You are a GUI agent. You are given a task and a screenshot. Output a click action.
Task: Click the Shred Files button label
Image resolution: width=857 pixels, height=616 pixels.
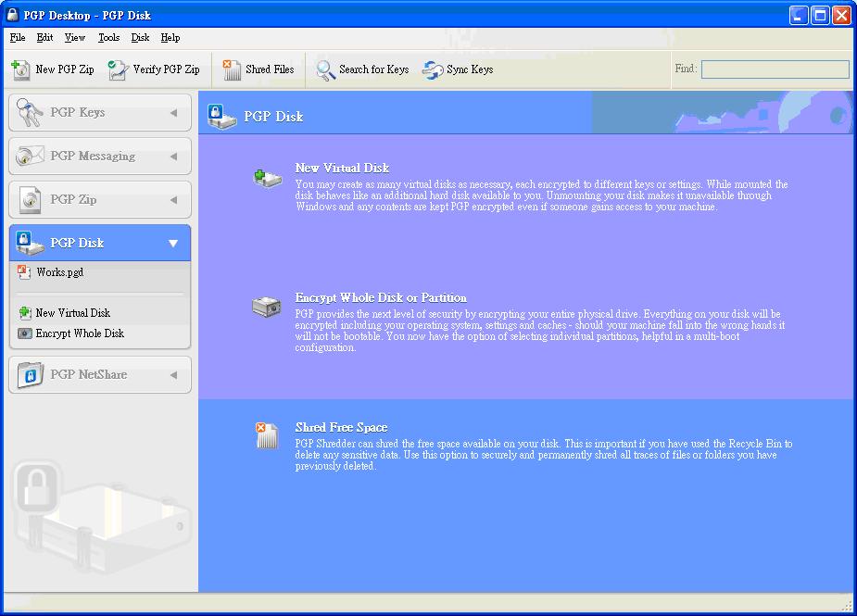[270, 69]
